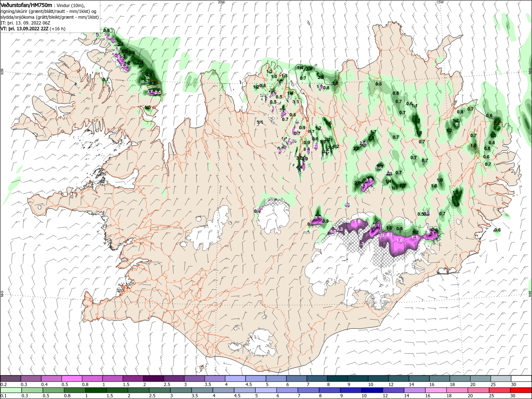Click the '30' label on the lower legend scale
Image resolution: width=532 pixels, height=399 pixels.
[513, 396]
